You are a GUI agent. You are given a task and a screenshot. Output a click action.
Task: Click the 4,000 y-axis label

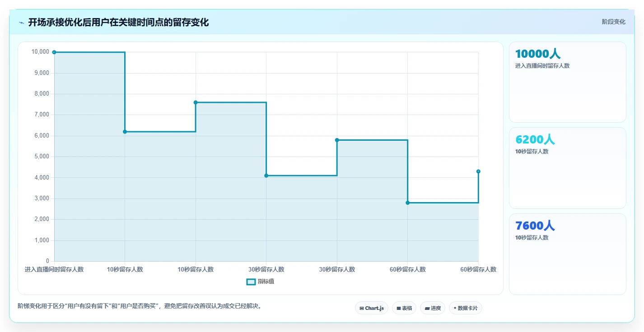click(42, 178)
